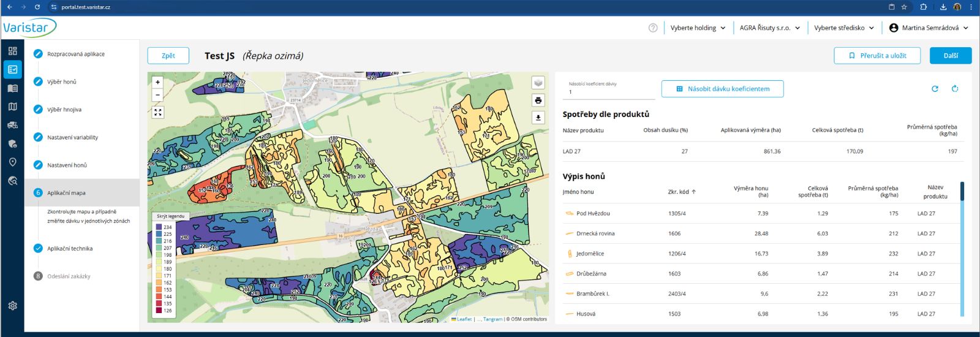Open dashboard grid icon in sidebar
This screenshot has width=980, height=337.
coord(12,51)
